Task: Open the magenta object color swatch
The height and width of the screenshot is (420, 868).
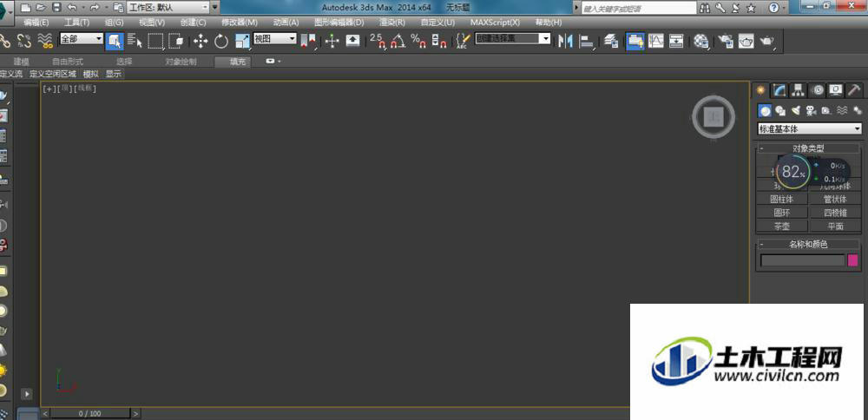Action: point(853,260)
